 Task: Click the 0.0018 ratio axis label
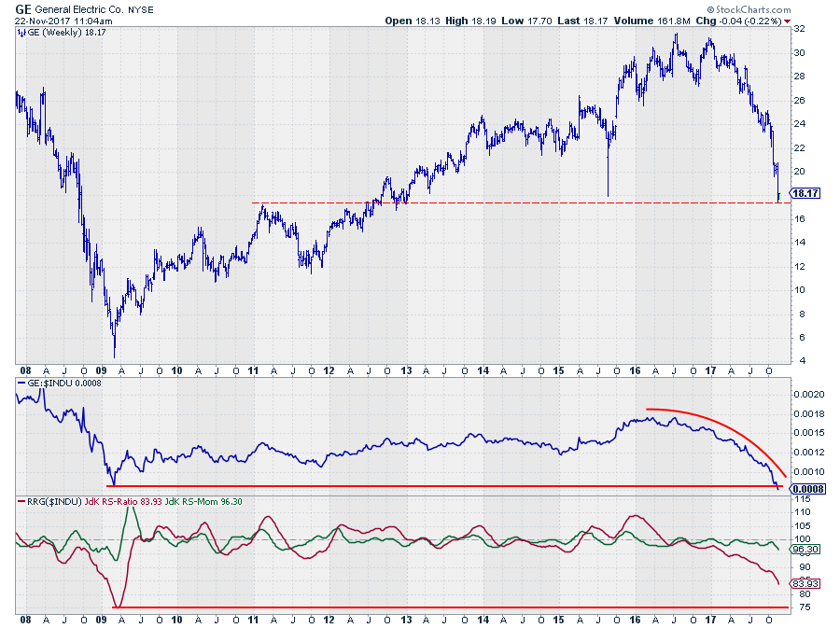[808, 414]
